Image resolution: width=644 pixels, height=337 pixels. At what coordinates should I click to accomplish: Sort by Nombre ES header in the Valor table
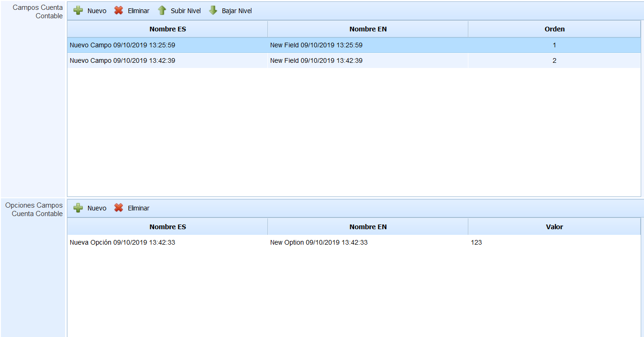168,227
